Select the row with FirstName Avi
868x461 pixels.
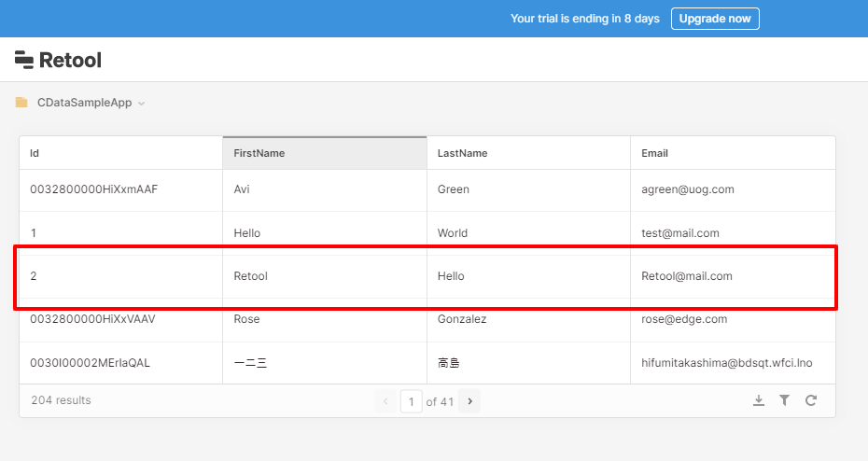tap(324, 189)
